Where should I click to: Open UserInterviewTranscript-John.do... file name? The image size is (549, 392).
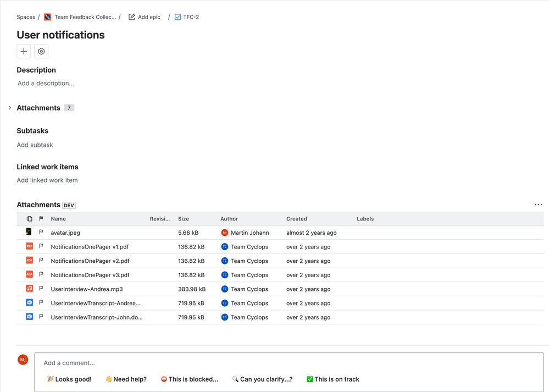coord(97,317)
